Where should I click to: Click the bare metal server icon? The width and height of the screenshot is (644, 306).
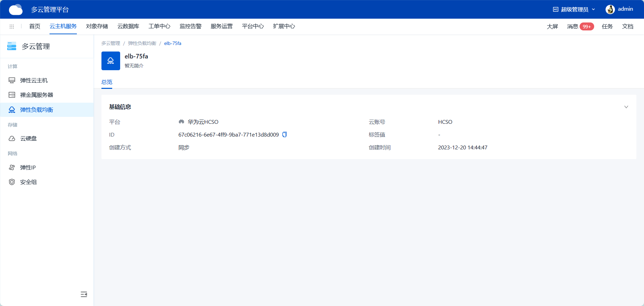coord(12,95)
